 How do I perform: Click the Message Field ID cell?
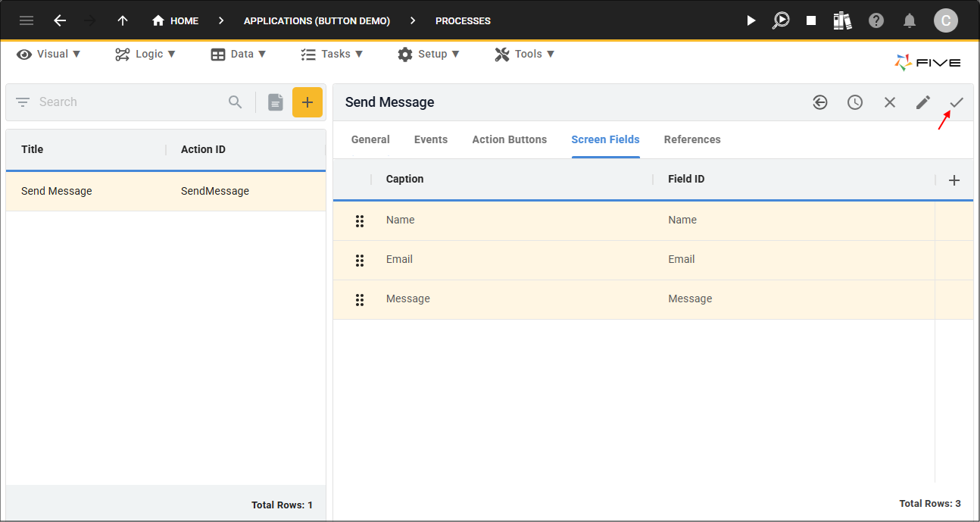(690, 299)
